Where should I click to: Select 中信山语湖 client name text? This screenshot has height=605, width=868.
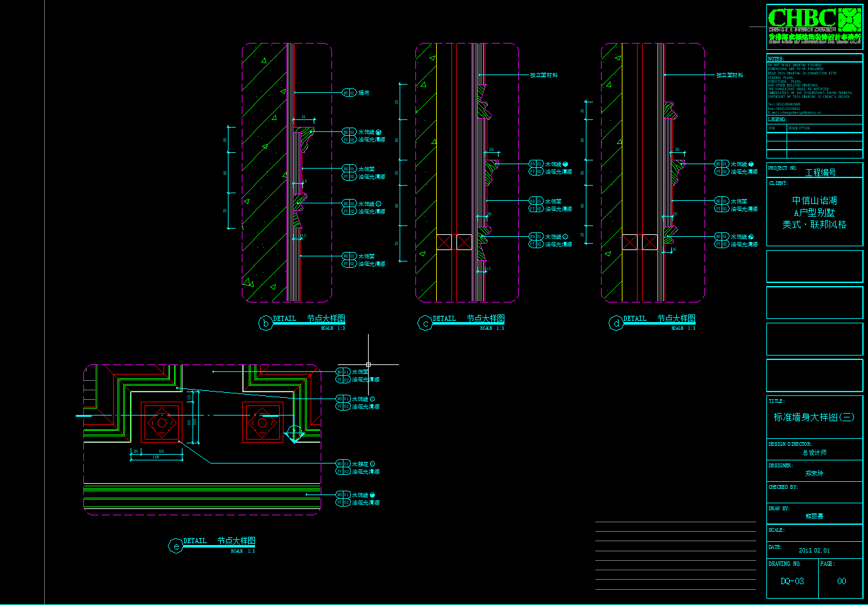814,200
